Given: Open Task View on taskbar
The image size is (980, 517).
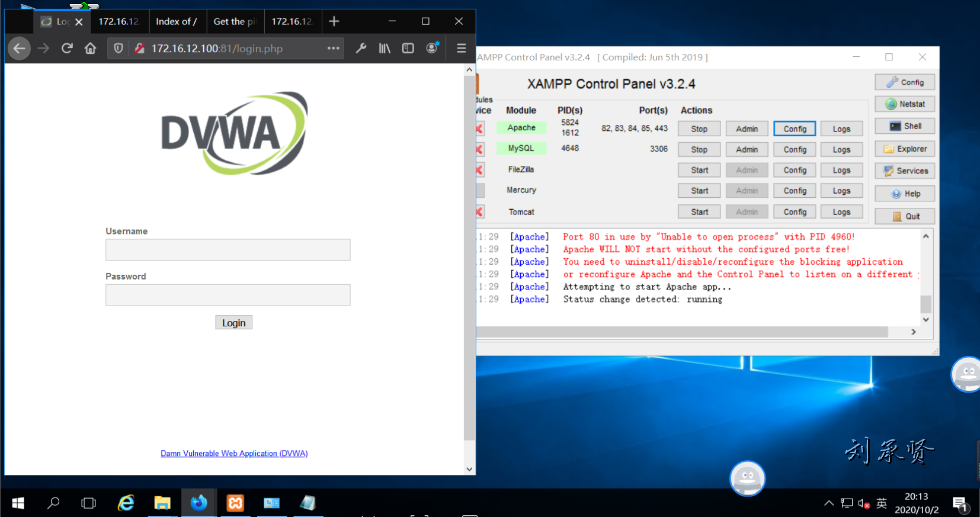Looking at the screenshot, I should point(88,503).
